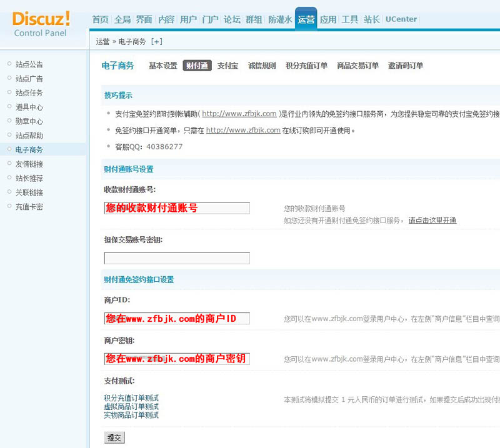500x448 pixels.
Task: Open the UCenter top menu
Action: [401, 19]
